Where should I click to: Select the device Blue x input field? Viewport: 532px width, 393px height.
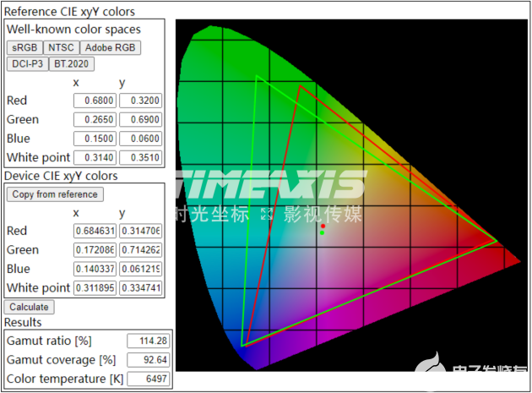coord(95,269)
